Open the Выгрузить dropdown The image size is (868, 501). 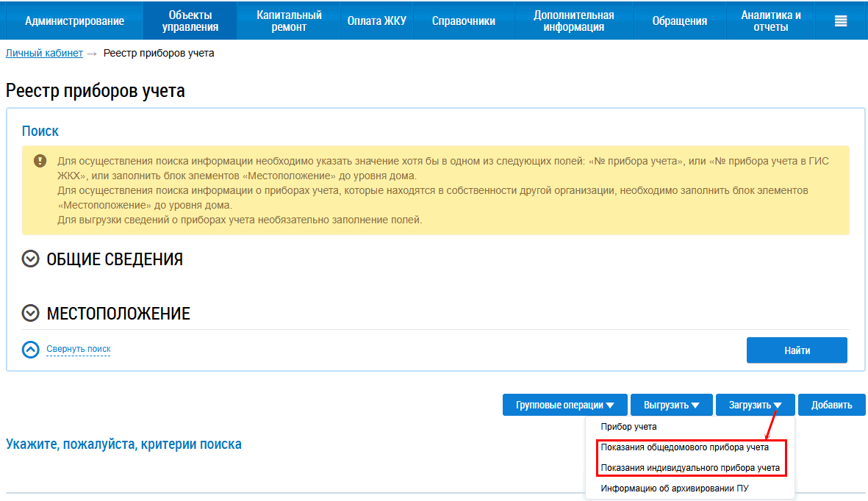(x=672, y=405)
